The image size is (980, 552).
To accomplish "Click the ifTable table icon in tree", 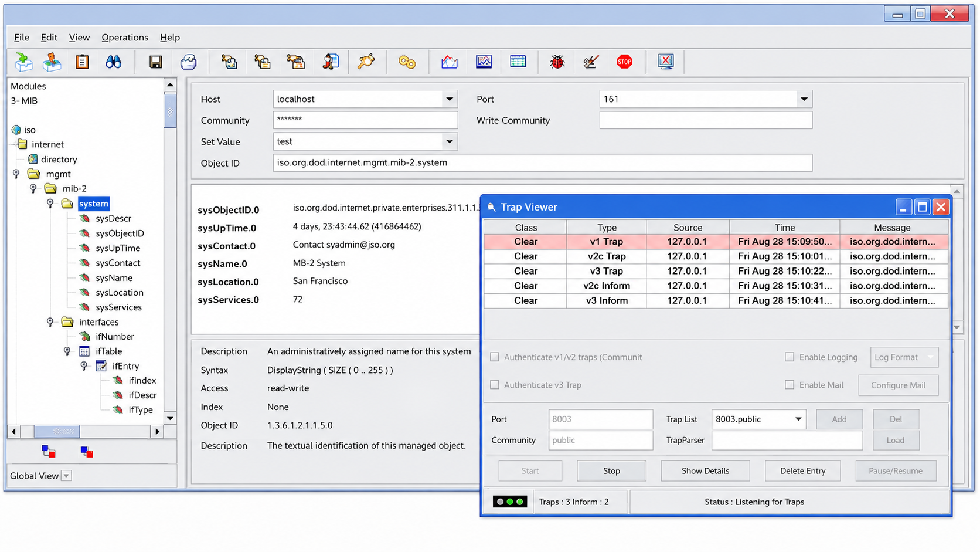I will point(84,351).
